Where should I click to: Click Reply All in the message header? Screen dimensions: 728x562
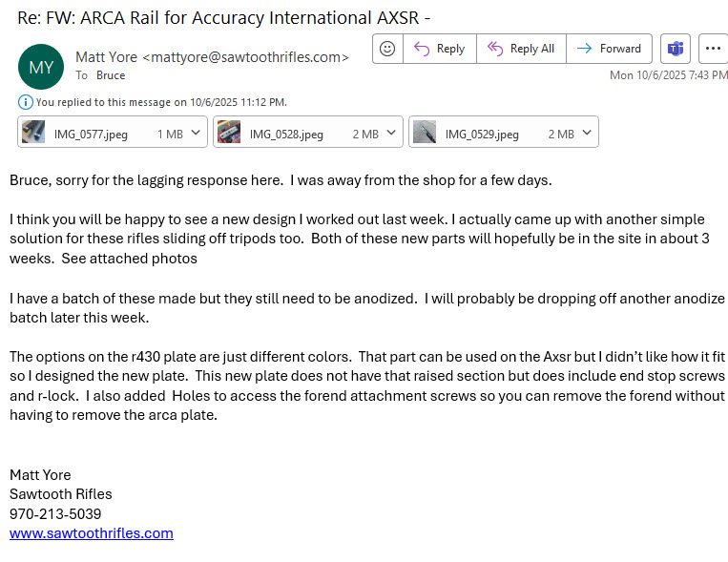click(521, 49)
